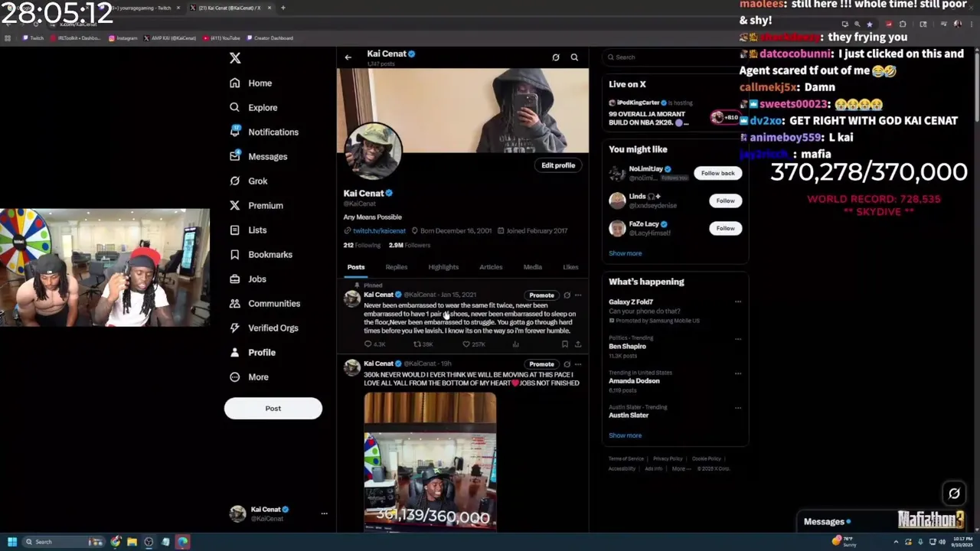
Task: Show more under What's happening
Action: [x=626, y=435]
